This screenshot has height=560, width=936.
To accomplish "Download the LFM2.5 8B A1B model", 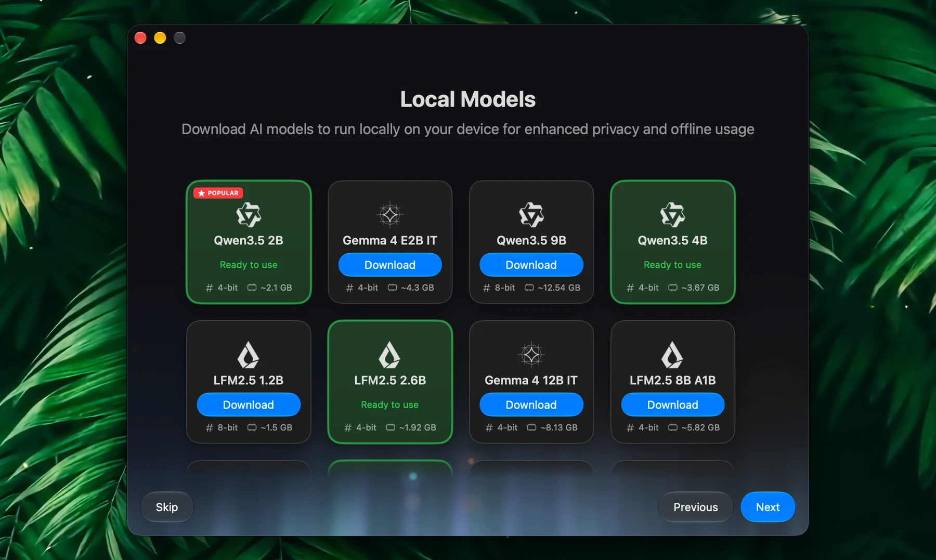I will point(673,405).
